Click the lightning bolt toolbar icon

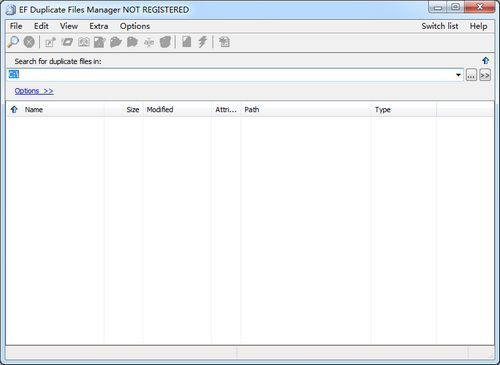[x=203, y=42]
